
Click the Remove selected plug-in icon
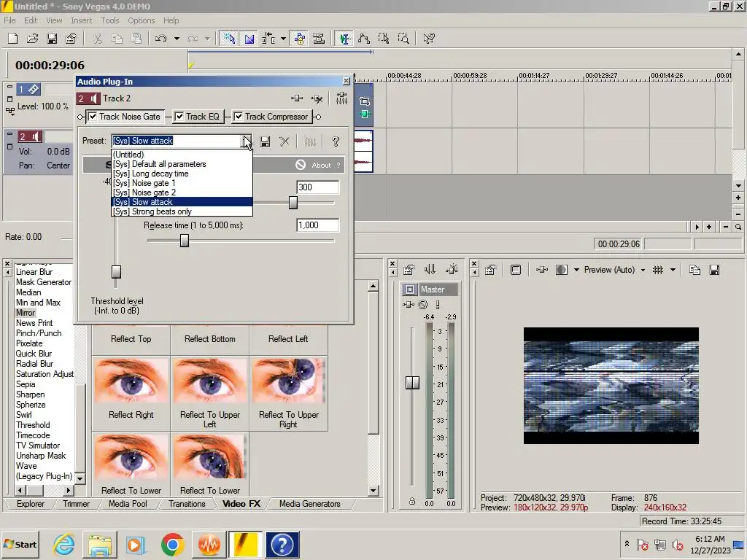click(317, 98)
